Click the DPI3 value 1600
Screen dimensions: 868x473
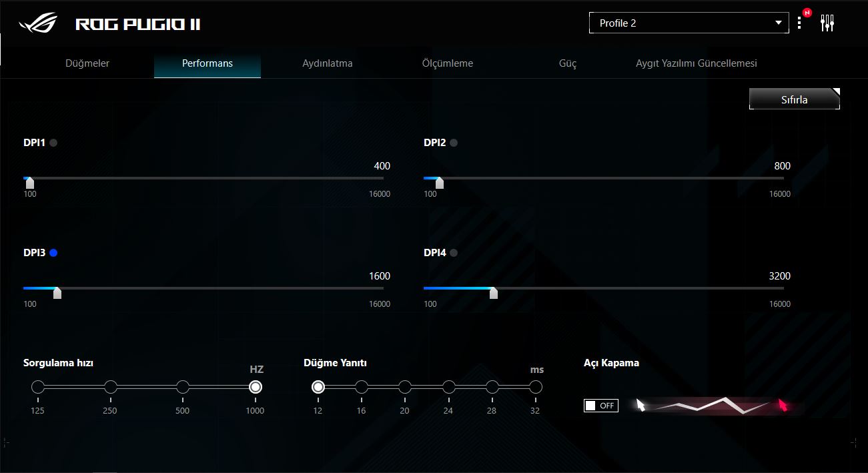380,276
